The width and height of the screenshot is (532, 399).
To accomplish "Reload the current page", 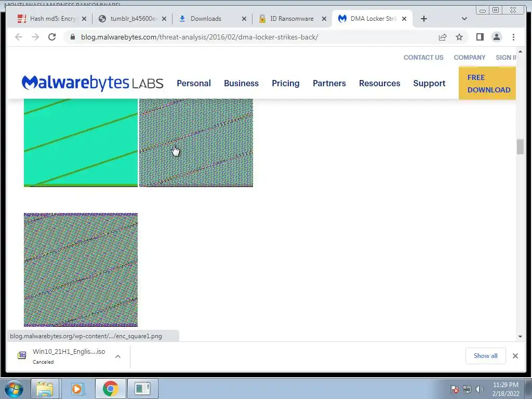I will [x=52, y=37].
